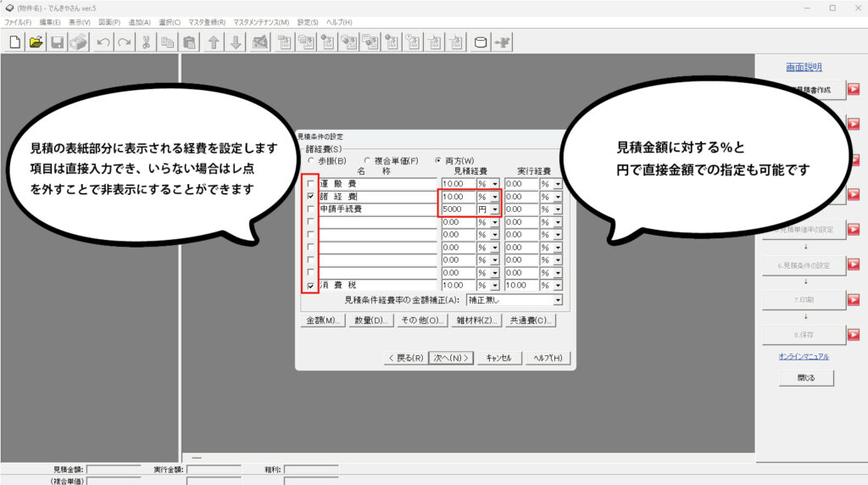Open the 表示(V) menu

pyautogui.click(x=79, y=22)
